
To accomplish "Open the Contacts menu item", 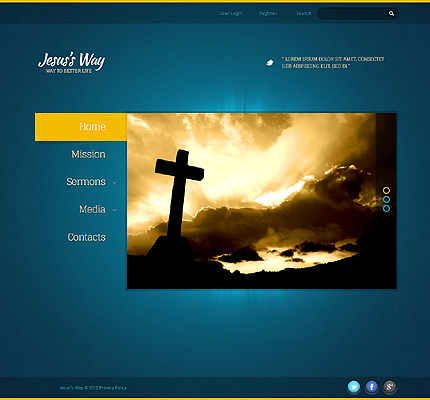I will pyautogui.click(x=86, y=237).
